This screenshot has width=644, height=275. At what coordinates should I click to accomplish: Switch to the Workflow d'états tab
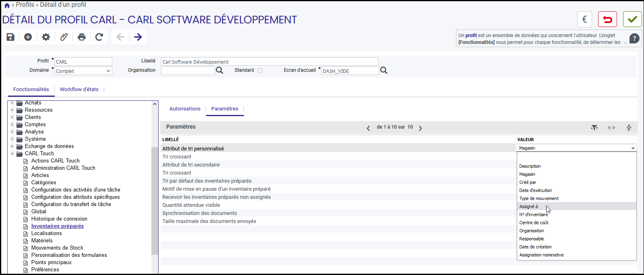(x=79, y=90)
